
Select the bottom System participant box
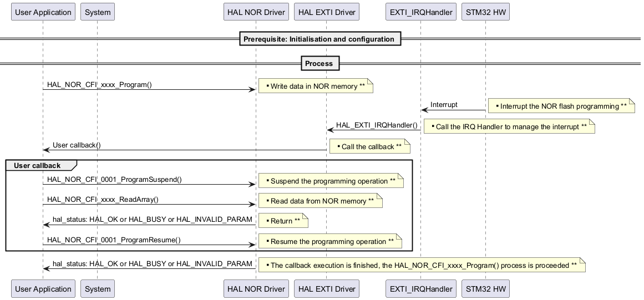coord(98,289)
